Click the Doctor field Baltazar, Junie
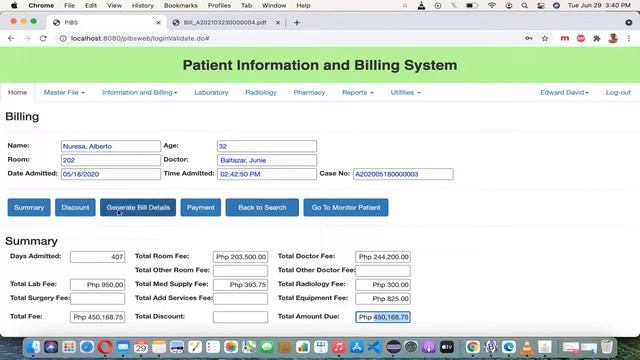 (x=267, y=160)
